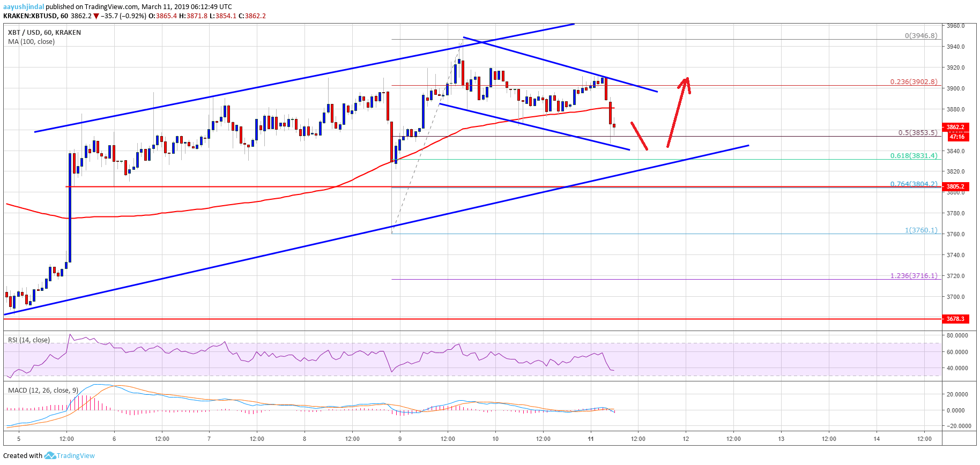Click the date label 9 on time axis

[400, 439]
